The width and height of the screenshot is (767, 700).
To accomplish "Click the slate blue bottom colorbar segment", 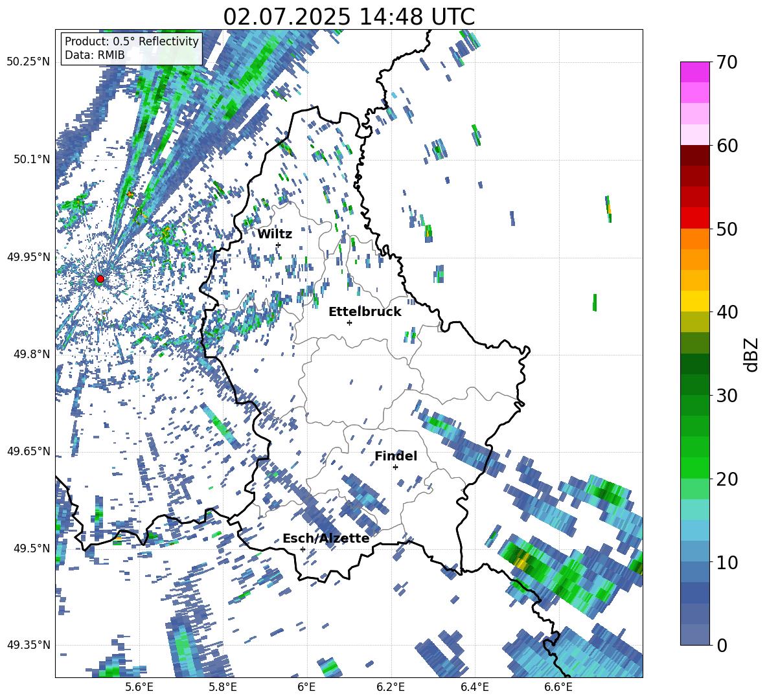I will coord(694,635).
